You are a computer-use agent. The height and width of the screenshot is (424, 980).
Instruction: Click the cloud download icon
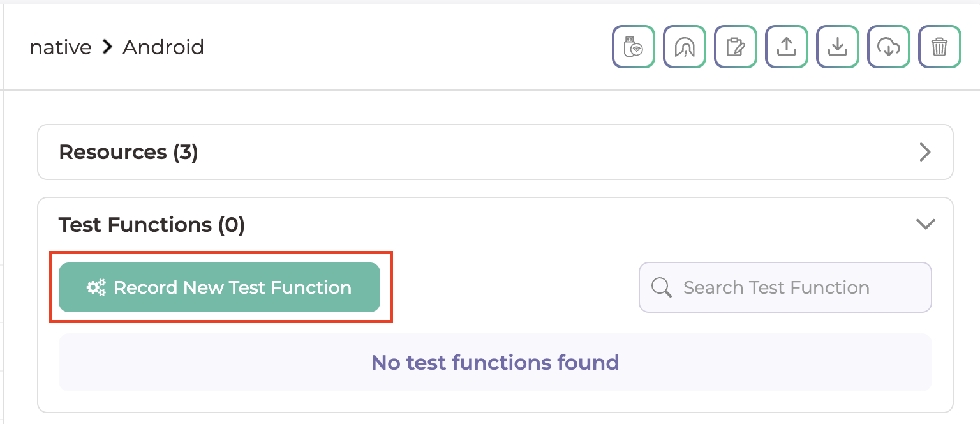[x=888, y=47]
